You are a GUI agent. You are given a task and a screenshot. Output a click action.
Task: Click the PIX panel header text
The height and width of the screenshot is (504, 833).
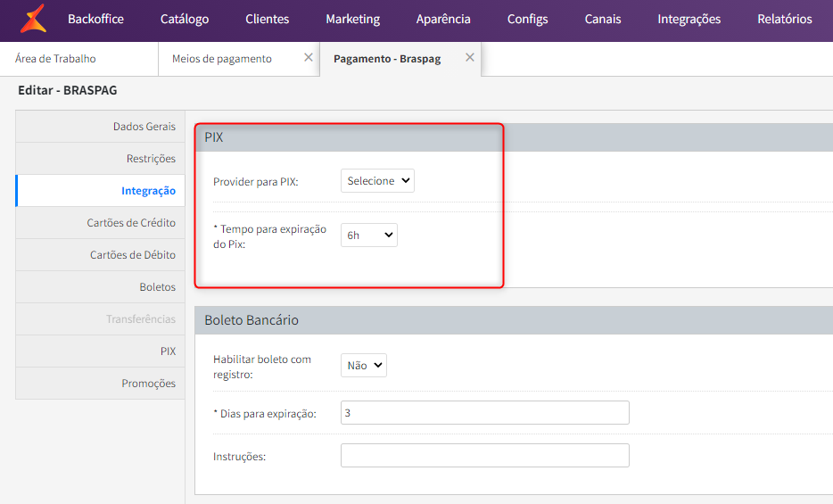tap(213, 137)
